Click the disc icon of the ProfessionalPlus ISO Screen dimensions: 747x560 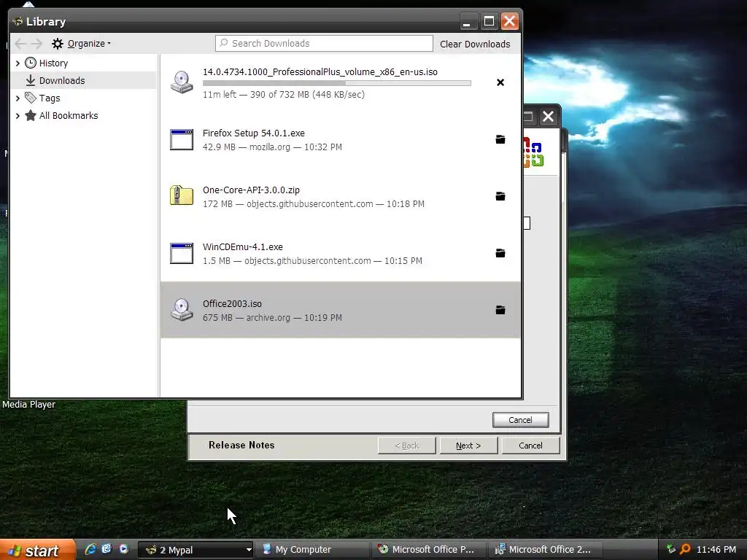tap(182, 82)
